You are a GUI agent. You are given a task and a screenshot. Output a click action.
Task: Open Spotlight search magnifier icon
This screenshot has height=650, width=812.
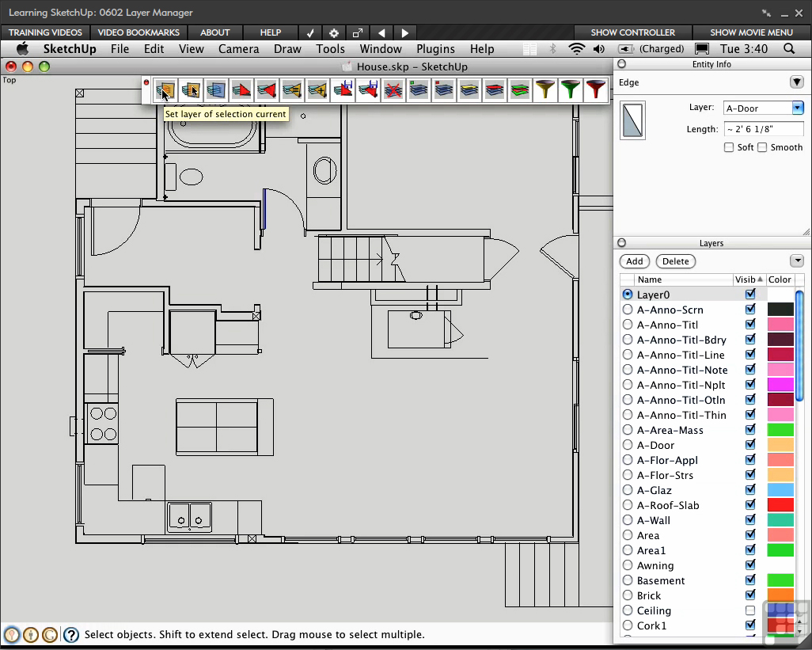tap(789, 48)
